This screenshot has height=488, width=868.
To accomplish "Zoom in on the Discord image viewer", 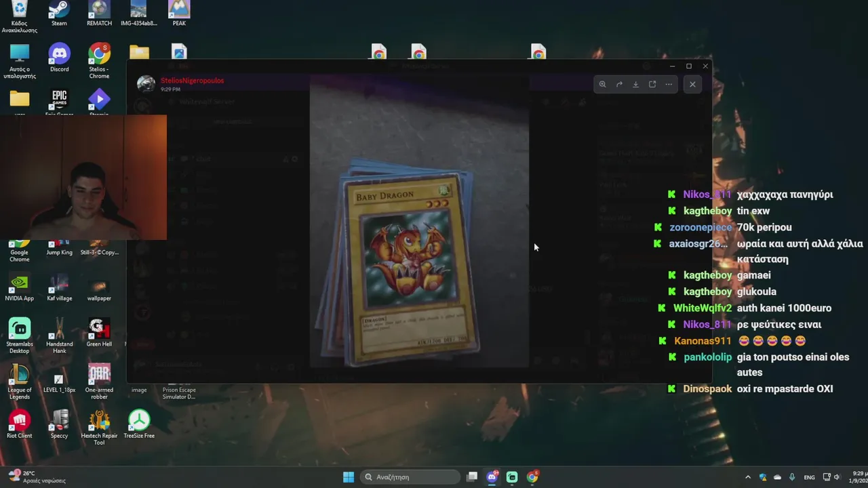I will tap(602, 84).
